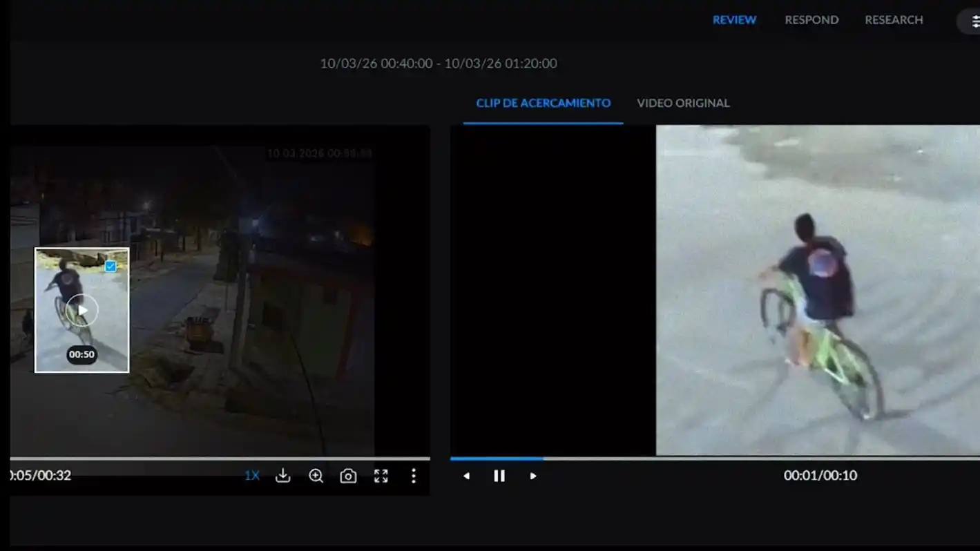This screenshot has height=551, width=980.
Task: Open the three-dot options menu on the player
Action: [413, 476]
